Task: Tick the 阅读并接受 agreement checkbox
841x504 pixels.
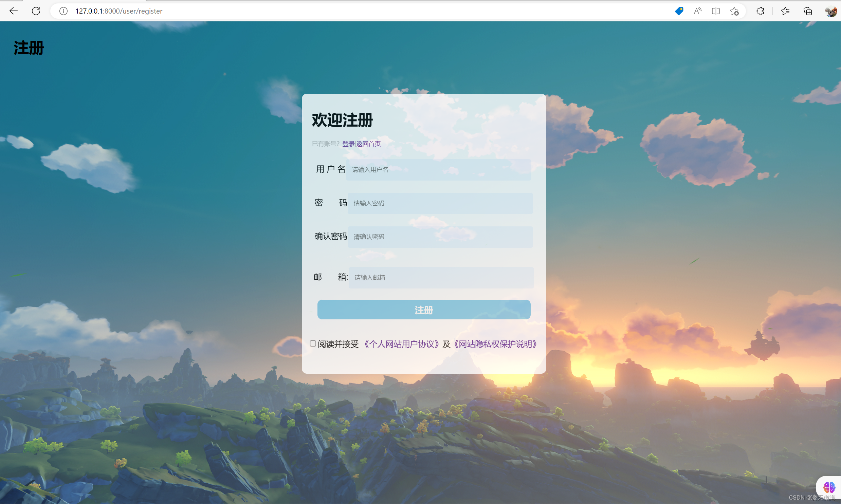Action: pos(313,343)
